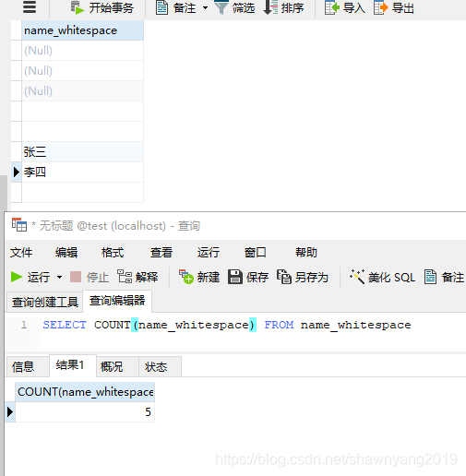Click the 保存 save disk icon

(x=235, y=277)
